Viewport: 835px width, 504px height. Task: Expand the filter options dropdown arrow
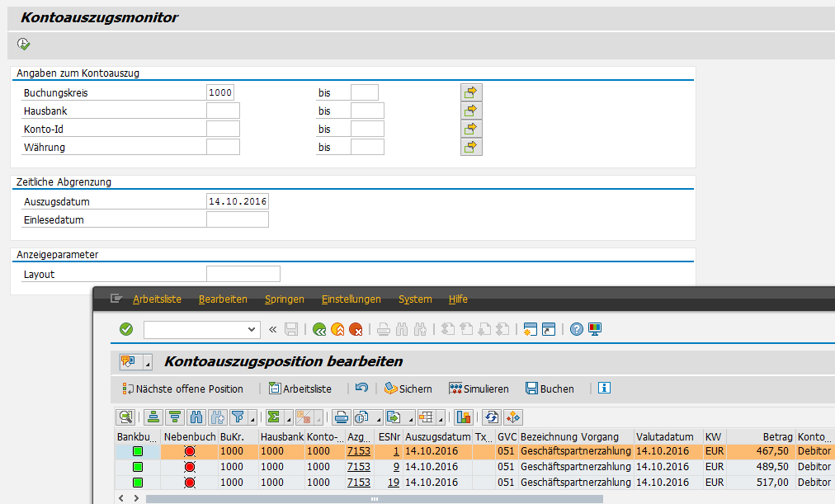(x=252, y=418)
